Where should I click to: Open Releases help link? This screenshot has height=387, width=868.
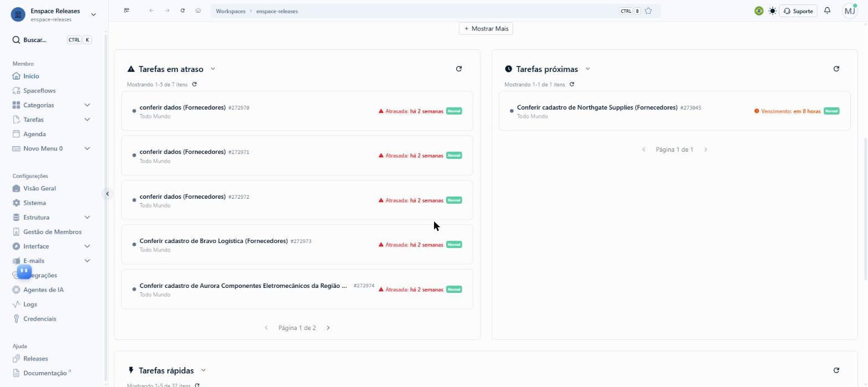[x=35, y=359]
